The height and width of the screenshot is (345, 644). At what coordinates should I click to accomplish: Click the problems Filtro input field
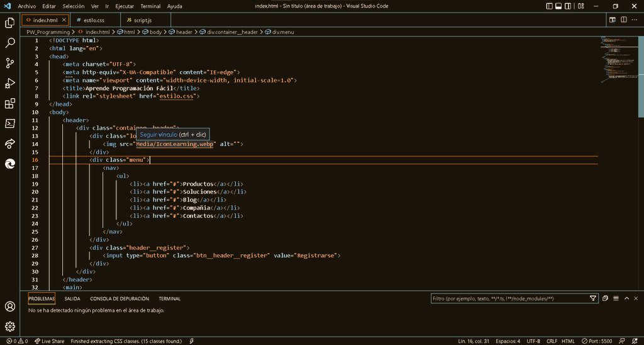(509, 298)
